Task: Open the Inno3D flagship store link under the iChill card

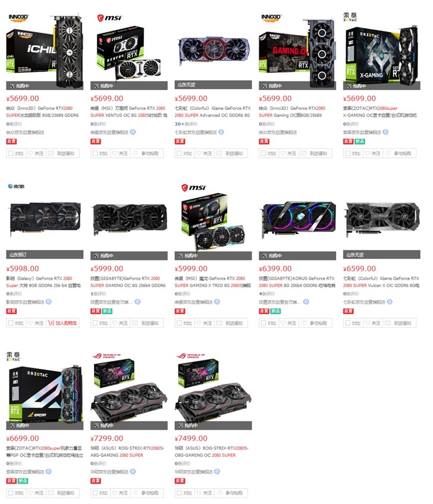Action: (25, 132)
